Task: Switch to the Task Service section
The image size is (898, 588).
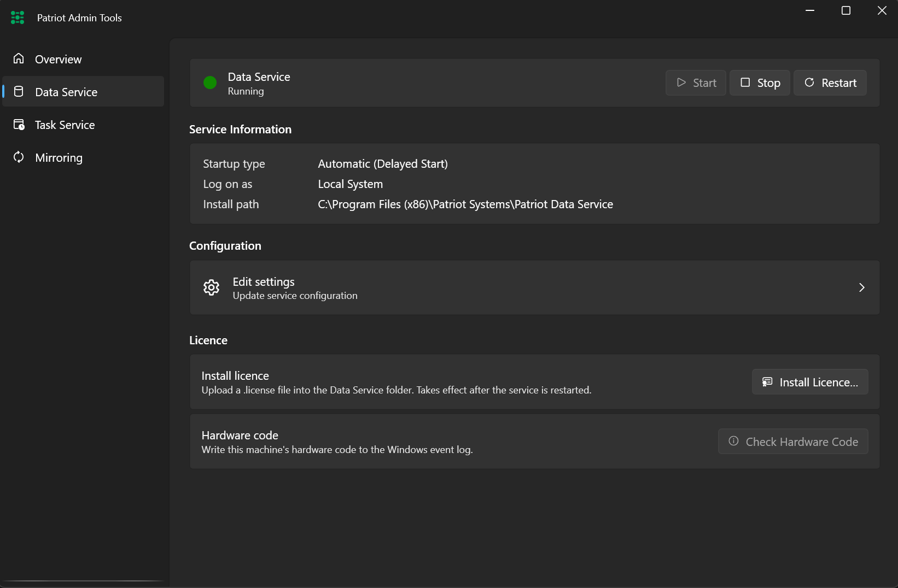Action: (83, 125)
